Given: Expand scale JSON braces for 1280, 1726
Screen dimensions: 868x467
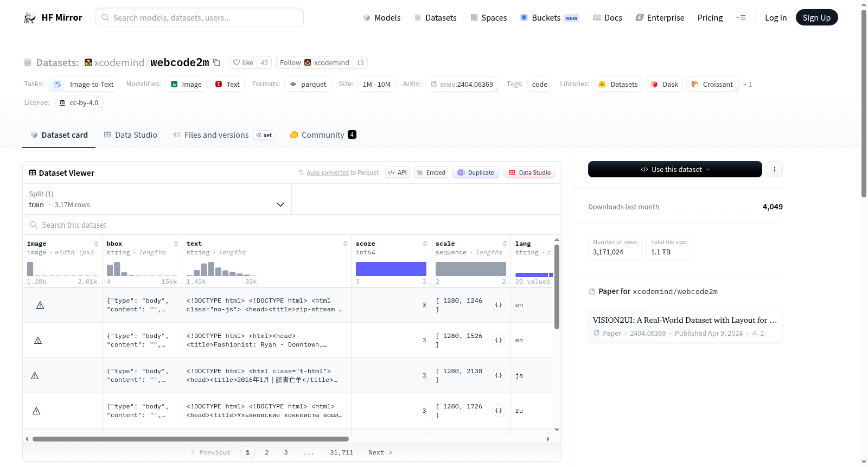Looking at the screenshot, I should pyautogui.click(x=499, y=411).
